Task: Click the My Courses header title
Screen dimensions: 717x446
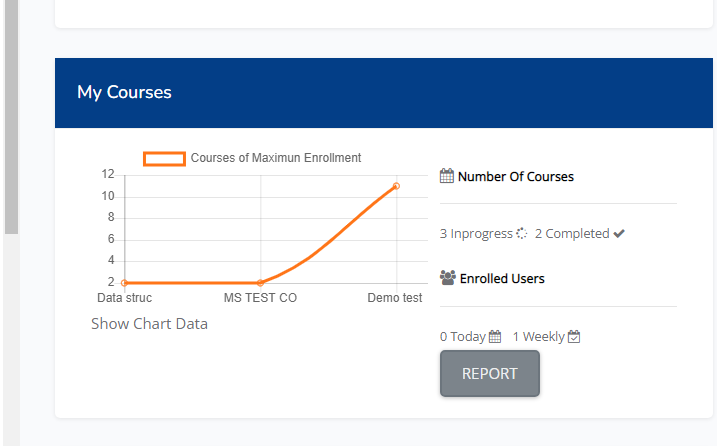Action: [x=124, y=92]
